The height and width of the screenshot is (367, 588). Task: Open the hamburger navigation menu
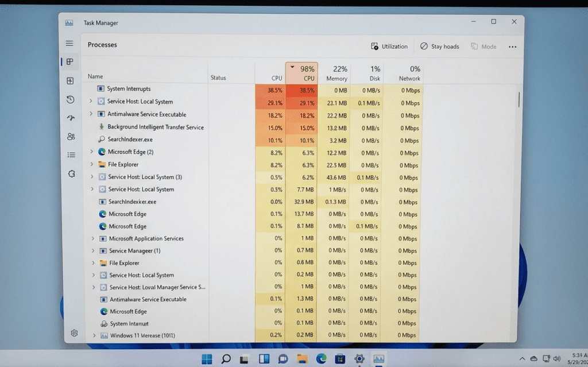(69, 44)
